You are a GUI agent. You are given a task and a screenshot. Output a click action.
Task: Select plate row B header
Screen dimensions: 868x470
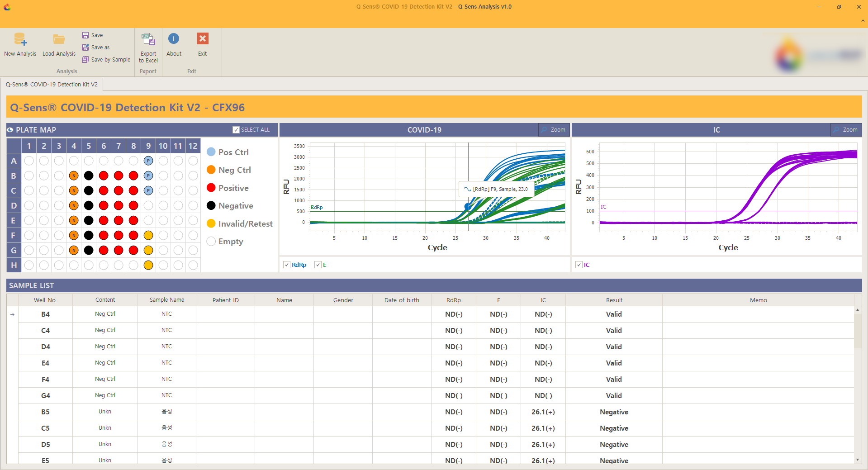pyautogui.click(x=14, y=176)
